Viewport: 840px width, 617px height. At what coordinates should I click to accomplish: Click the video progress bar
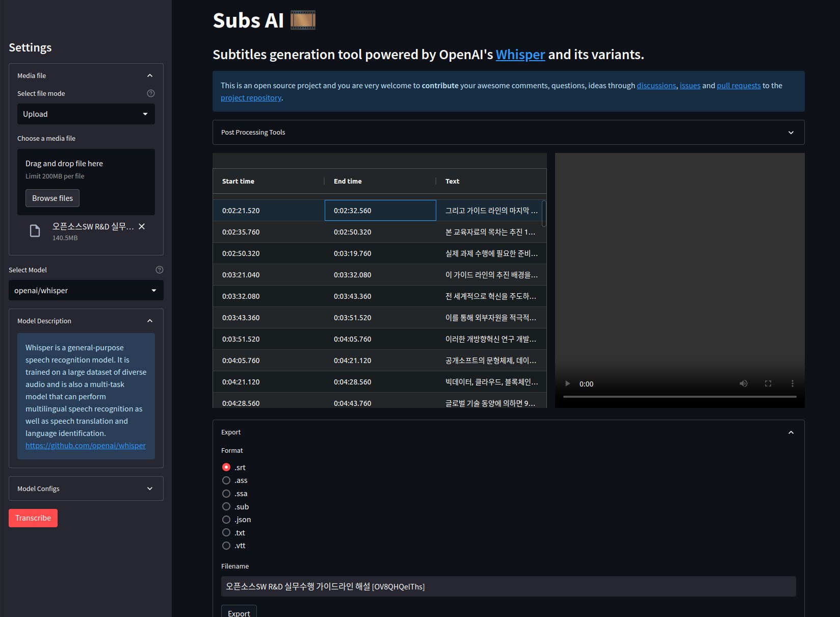click(679, 397)
